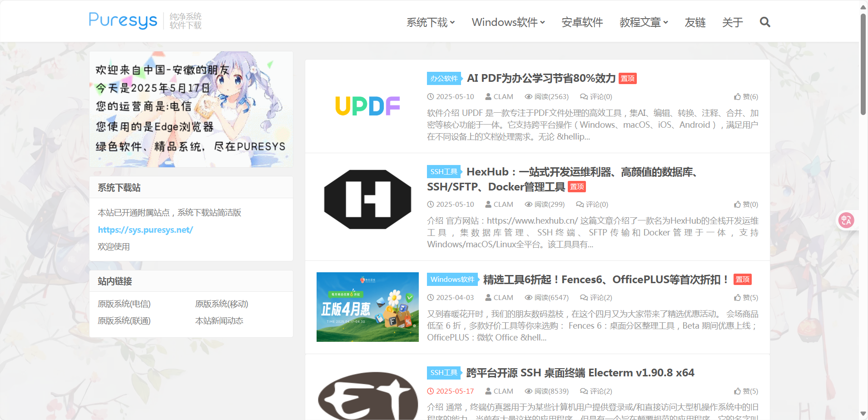
Task: Click the clock date icon on HexHub post
Action: tap(431, 204)
